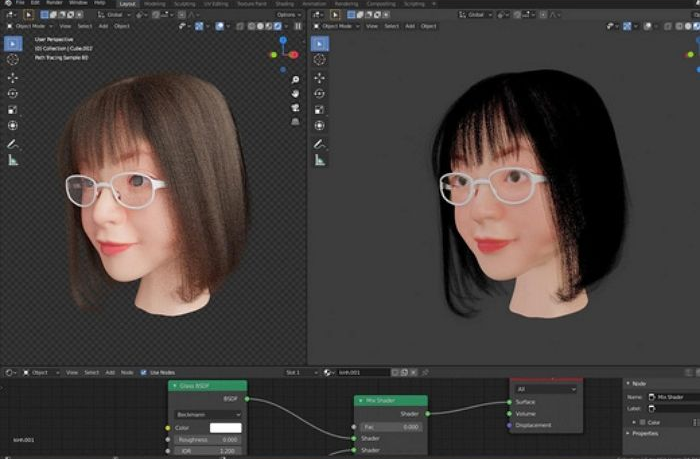Click the zoom magnifier icon in left viewport

click(297, 80)
